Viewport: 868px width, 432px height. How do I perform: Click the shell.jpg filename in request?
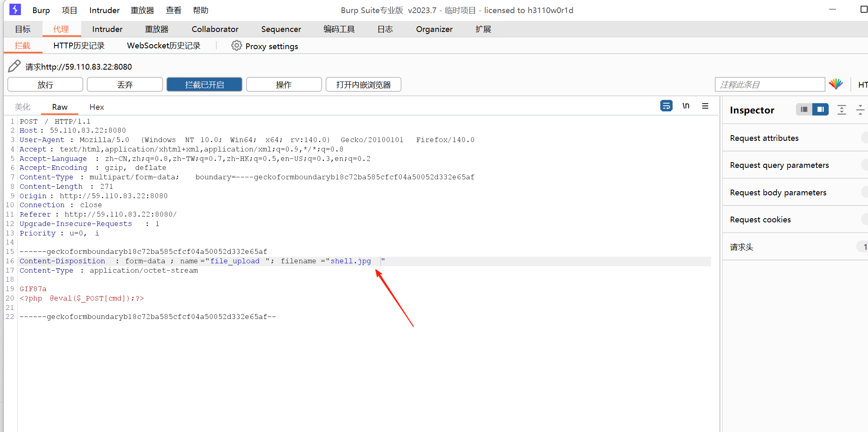[x=351, y=261]
